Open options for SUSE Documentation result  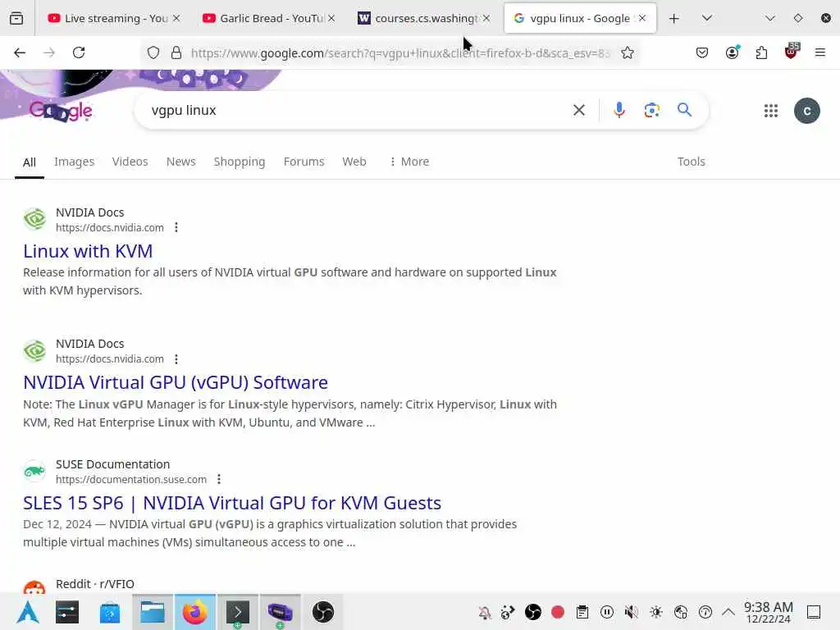pos(219,479)
